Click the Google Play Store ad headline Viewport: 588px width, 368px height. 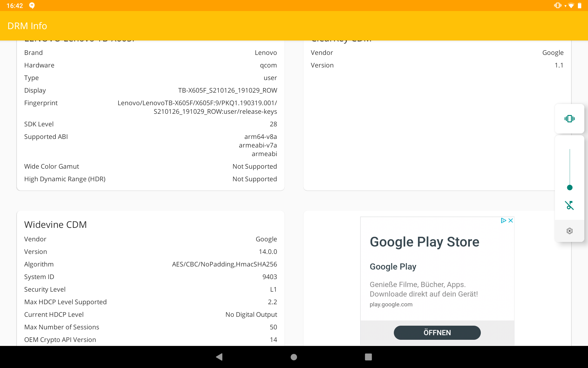pyautogui.click(x=424, y=242)
